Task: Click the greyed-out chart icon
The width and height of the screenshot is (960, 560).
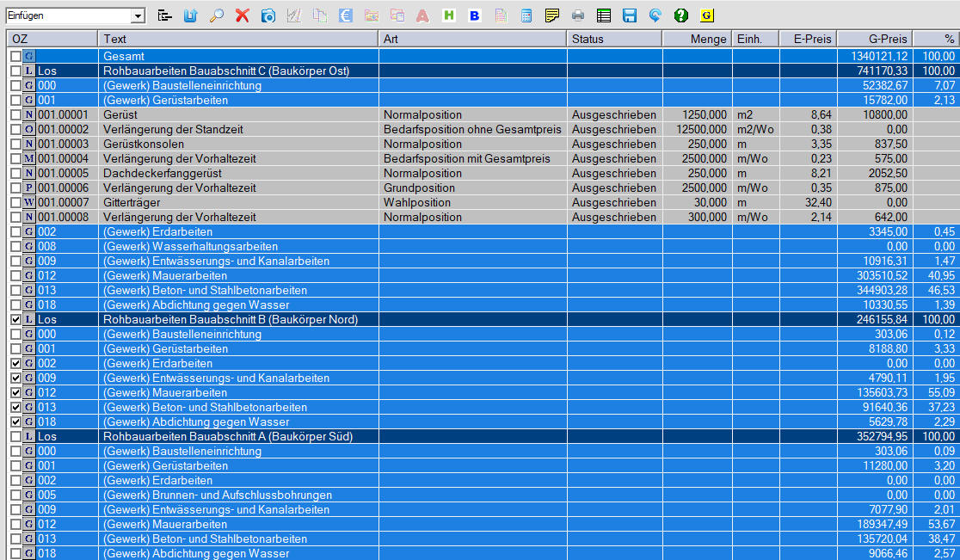Action: coord(294,15)
